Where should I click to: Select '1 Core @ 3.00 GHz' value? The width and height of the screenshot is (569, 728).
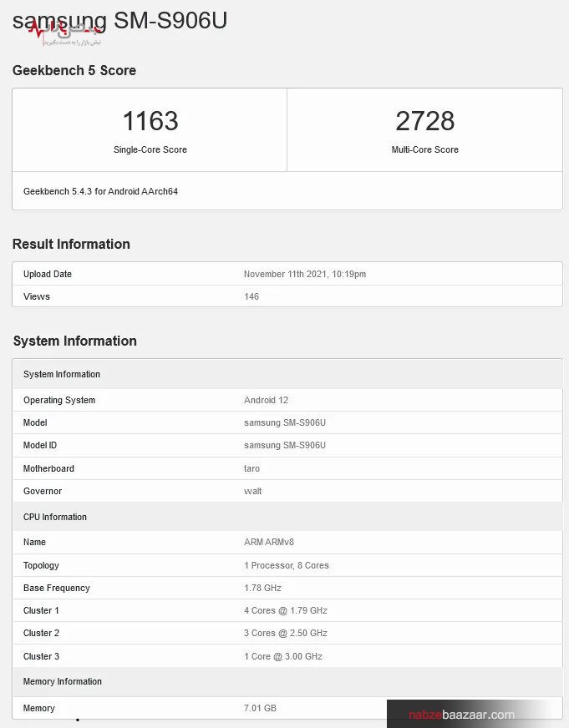(x=283, y=656)
